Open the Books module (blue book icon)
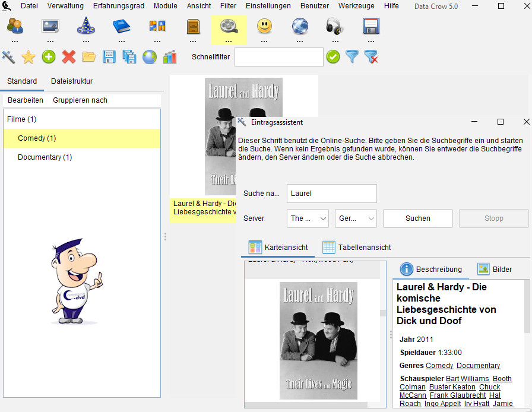Screen dimensions: 532x412 pyautogui.click(x=121, y=27)
